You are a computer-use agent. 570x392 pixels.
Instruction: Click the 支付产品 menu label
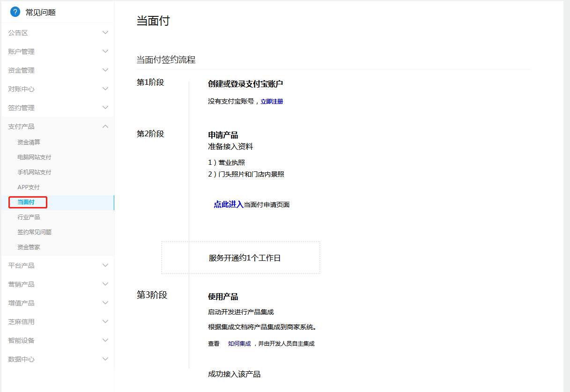[21, 126]
